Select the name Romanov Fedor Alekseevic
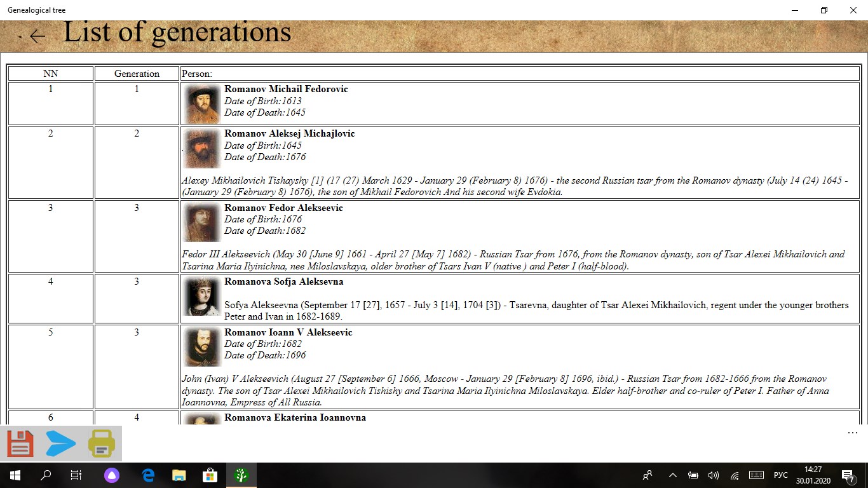 [283, 208]
